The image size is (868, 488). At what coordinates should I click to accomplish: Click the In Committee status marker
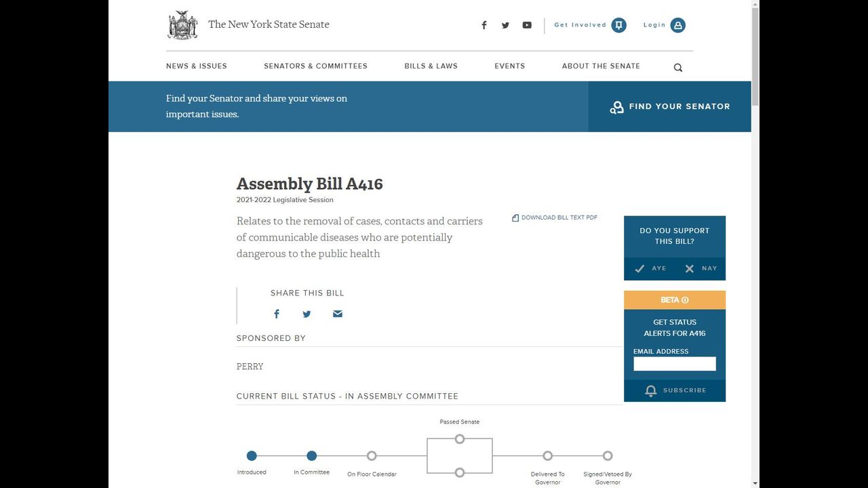(x=312, y=456)
